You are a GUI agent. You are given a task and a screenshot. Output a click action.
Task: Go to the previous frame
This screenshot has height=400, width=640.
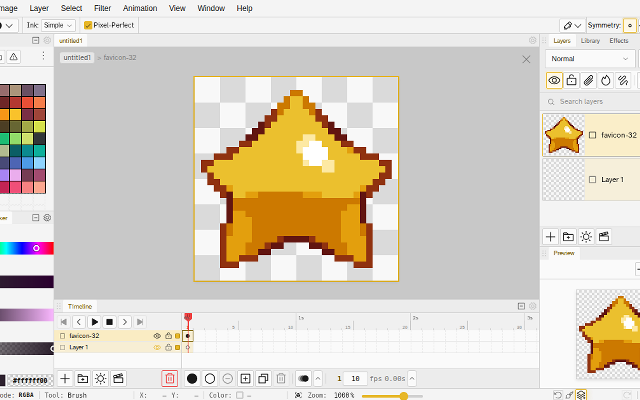(79, 322)
